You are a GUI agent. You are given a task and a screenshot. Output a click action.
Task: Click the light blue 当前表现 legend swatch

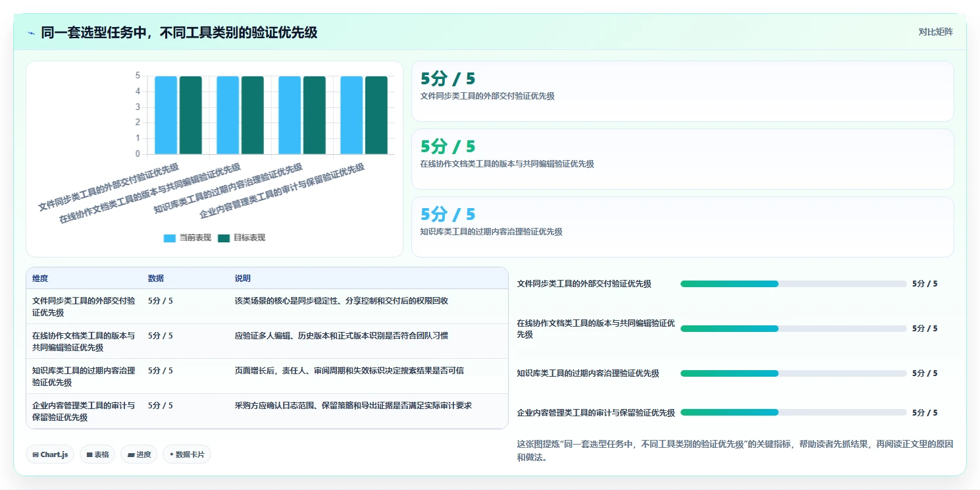pyautogui.click(x=170, y=238)
